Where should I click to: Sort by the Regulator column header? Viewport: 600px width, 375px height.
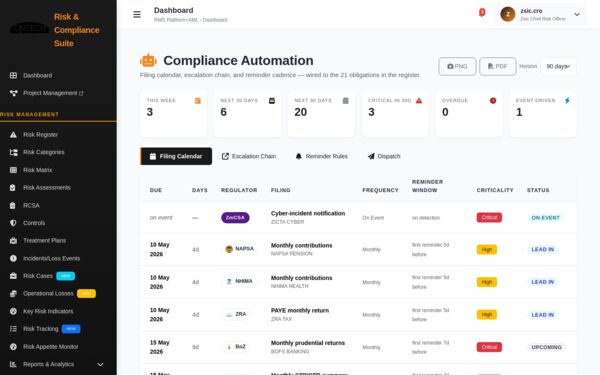[x=239, y=190]
